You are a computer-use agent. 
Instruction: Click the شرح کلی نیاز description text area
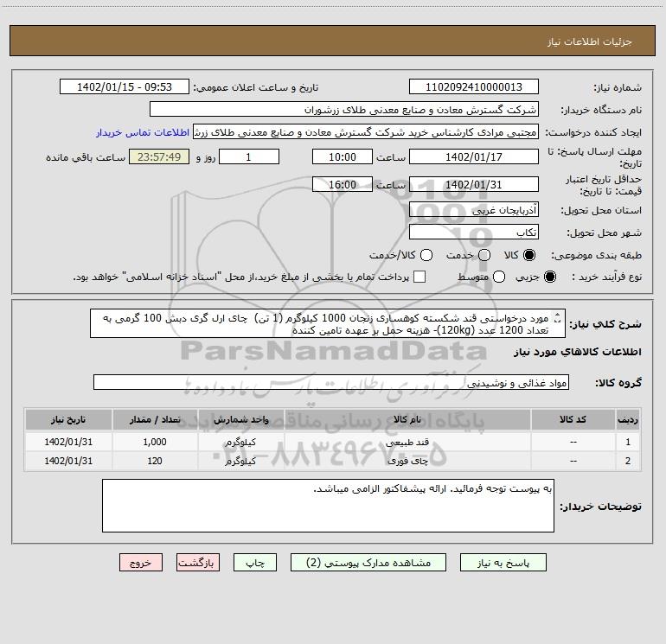[328, 324]
